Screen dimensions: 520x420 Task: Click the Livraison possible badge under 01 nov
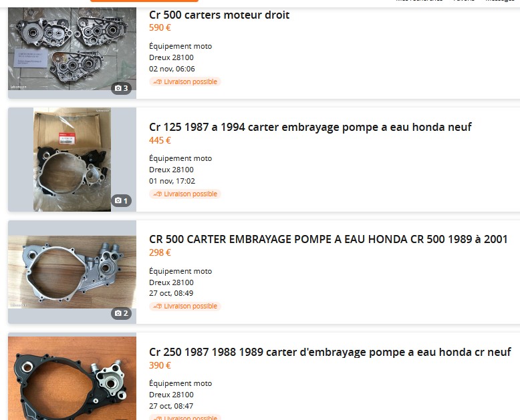[184, 194]
